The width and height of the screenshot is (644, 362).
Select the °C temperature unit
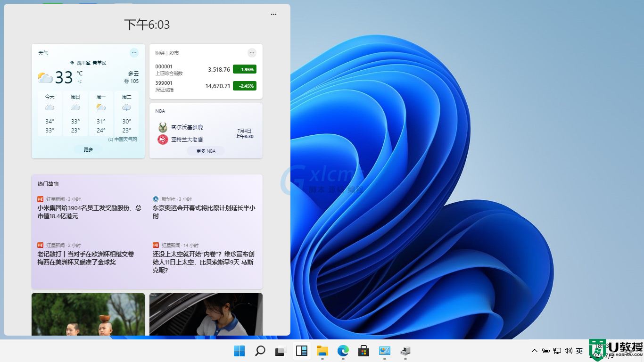[80, 73]
